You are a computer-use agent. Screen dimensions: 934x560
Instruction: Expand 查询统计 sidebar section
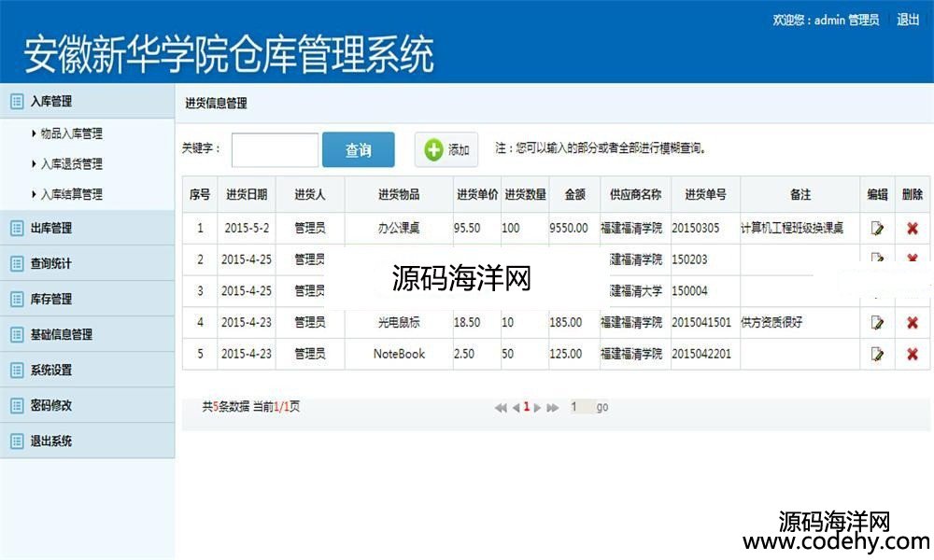[50, 263]
